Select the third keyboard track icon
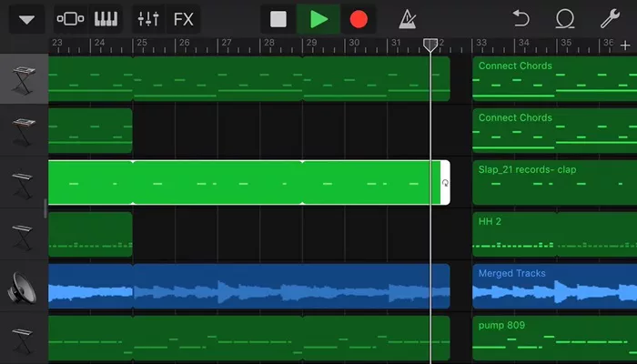The image size is (637, 364). point(23,184)
